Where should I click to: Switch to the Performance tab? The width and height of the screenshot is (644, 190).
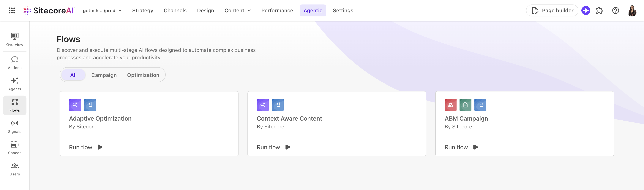pos(277,10)
